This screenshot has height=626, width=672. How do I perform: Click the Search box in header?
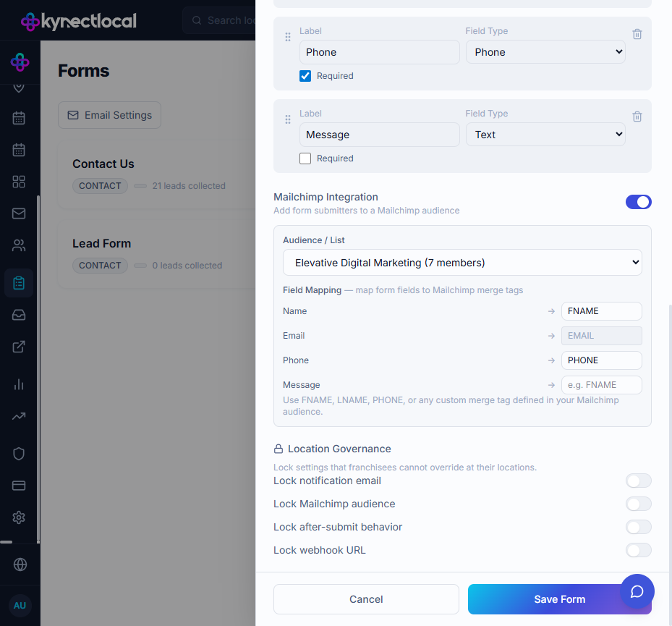pyautogui.click(x=219, y=20)
